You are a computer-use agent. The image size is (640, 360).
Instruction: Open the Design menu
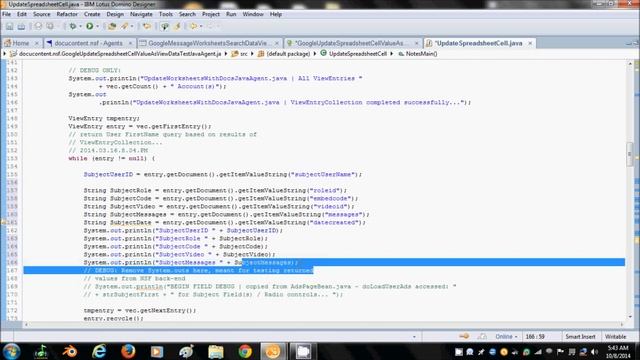coord(115,14)
